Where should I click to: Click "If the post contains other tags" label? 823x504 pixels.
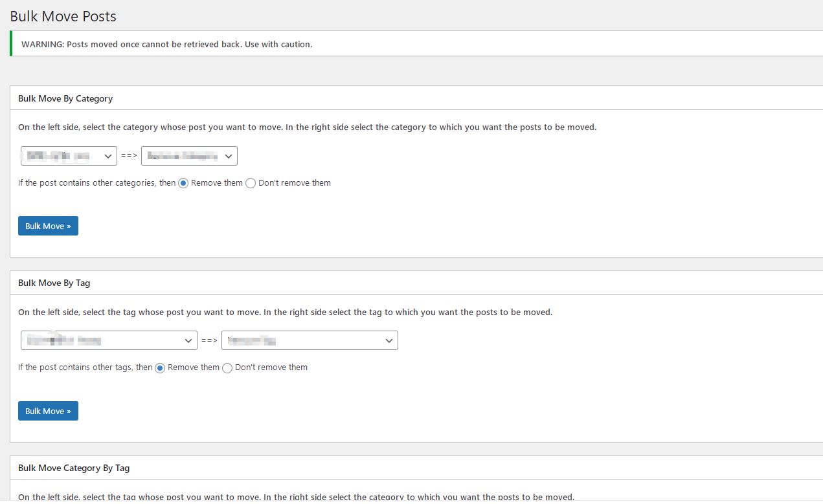point(85,367)
